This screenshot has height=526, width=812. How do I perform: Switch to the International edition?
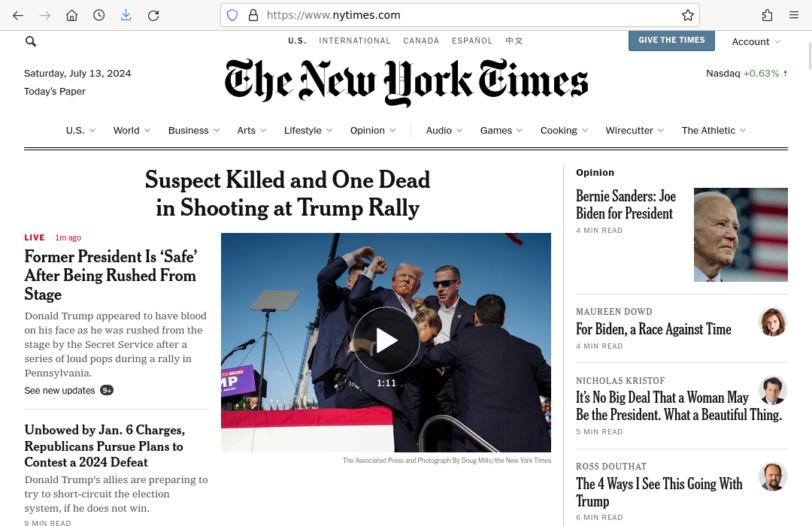point(355,41)
